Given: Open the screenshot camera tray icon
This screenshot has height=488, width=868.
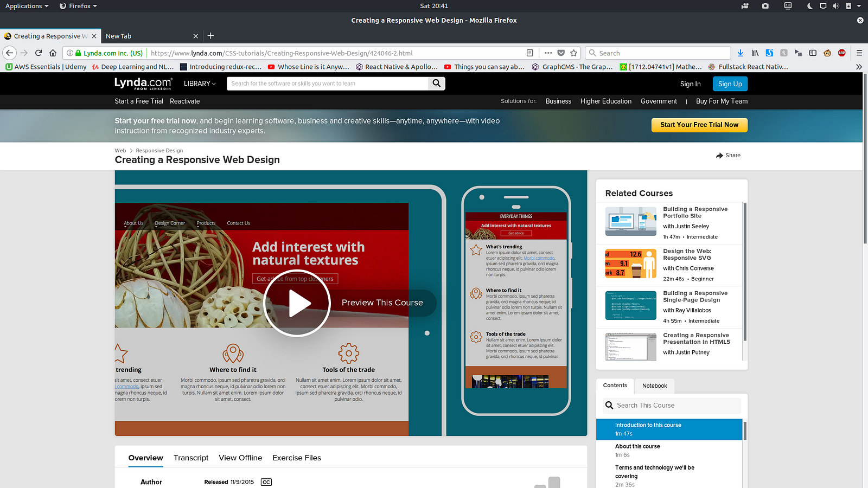Looking at the screenshot, I should [765, 6].
